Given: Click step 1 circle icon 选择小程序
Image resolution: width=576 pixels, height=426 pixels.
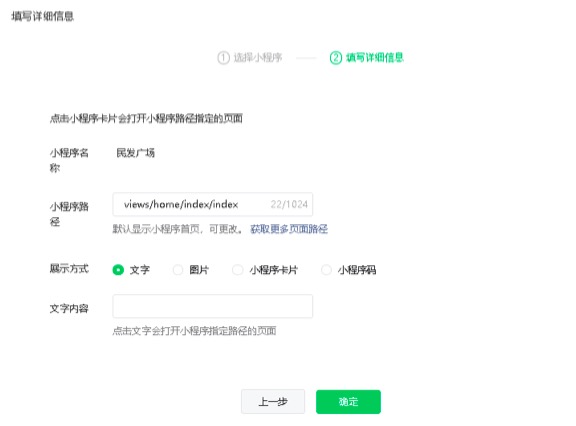Looking at the screenshot, I should [x=223, y=58].
